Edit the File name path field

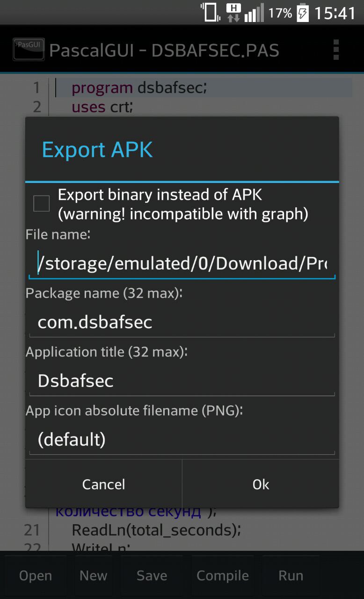(x=182, y=264)
